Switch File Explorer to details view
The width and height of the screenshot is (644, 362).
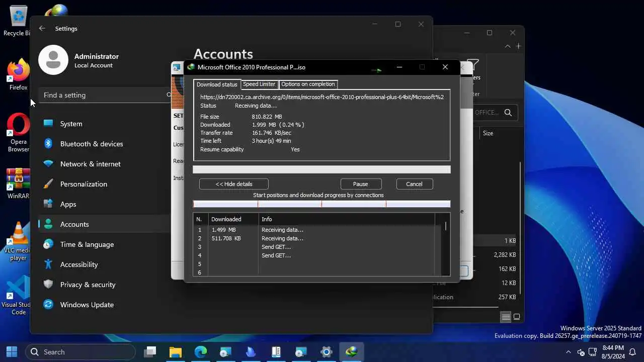click(506, 317)
